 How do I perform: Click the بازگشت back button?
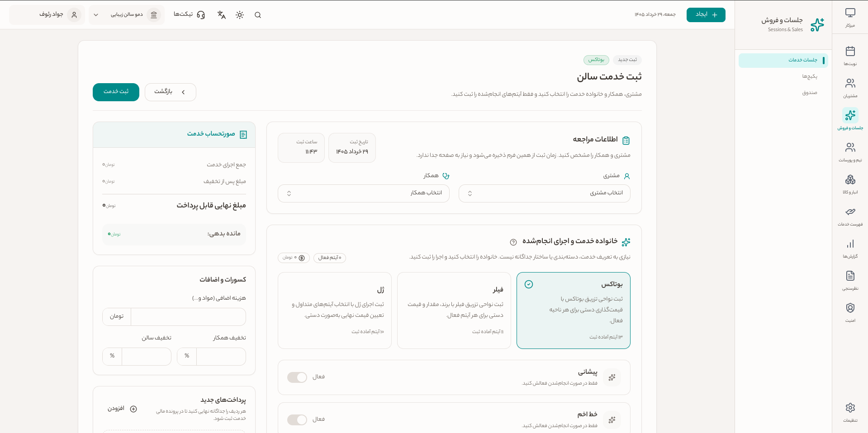coord(171,92)
